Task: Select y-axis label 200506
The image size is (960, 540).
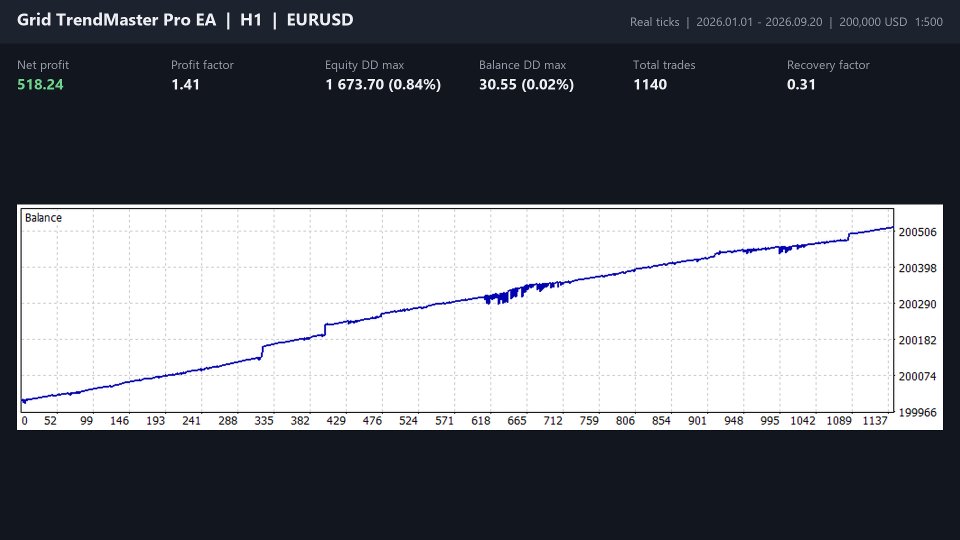Action: click(917, 232)
